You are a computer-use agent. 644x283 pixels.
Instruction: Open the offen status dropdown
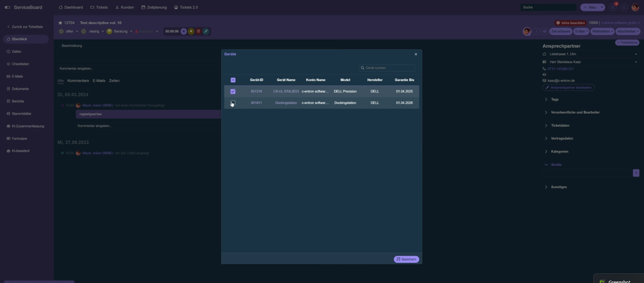(x=69, y=31)
